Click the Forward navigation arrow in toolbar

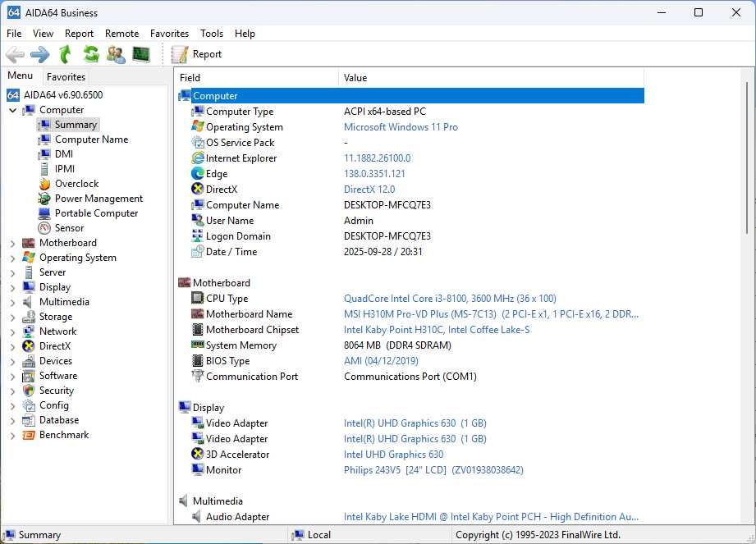point(39,54)
